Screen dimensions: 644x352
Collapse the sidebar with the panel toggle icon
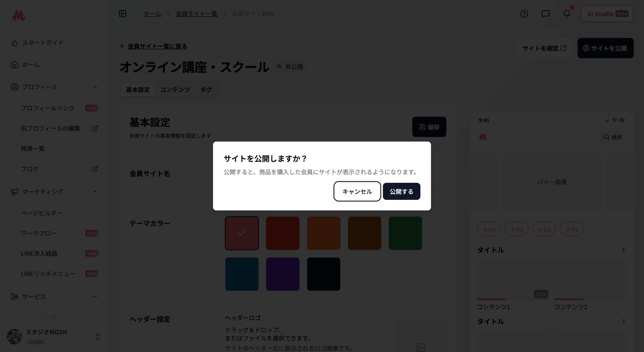pyautogui.click(x=122, y=13)
